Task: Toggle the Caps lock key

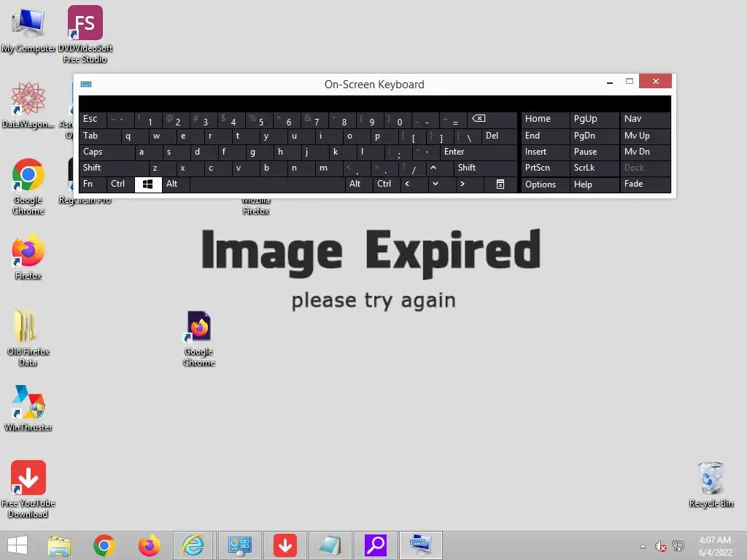Action: tap(107, 152)
